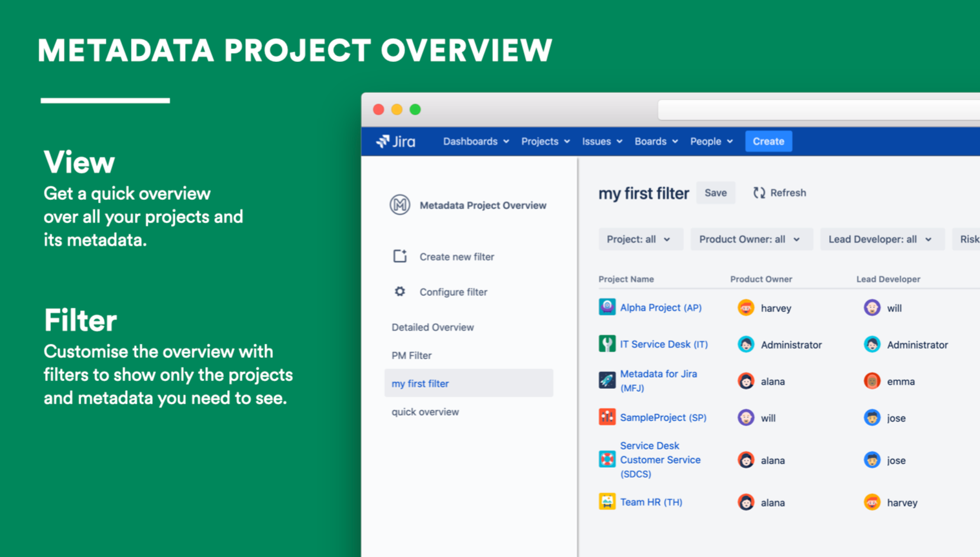Open Configure filter in the sidebar
This screenshot has height=557, width=980.
[454, 292]
